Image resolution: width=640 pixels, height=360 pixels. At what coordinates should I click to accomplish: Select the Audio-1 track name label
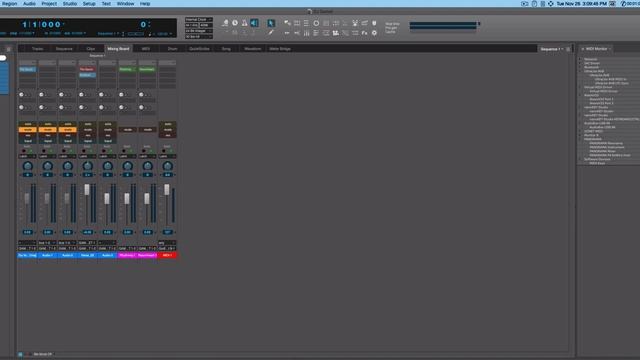pos(47,256)
